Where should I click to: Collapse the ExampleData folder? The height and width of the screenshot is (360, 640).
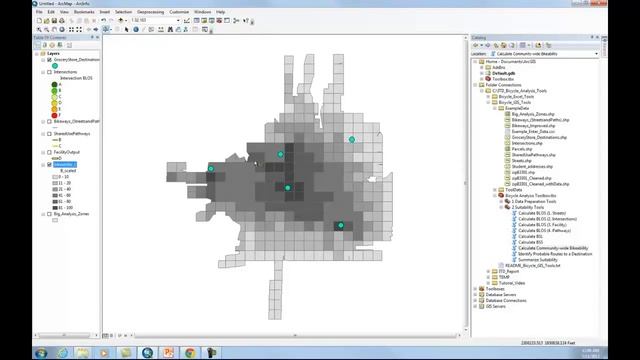pyautogui.click(x=495, y=108)
